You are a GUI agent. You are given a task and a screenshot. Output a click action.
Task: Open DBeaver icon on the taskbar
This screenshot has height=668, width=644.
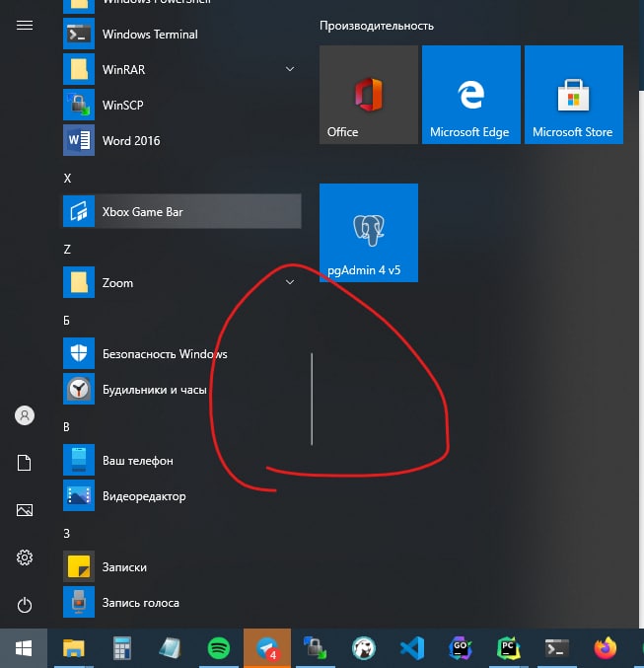364,648
